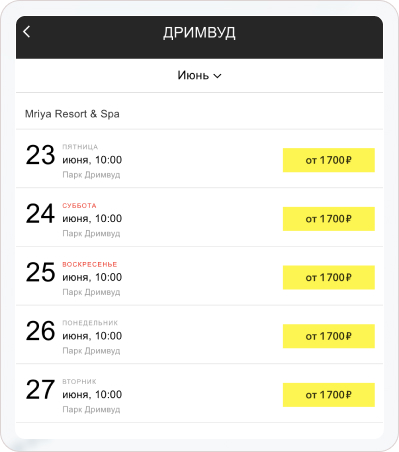Select the large date number 25

pos(40,272)
